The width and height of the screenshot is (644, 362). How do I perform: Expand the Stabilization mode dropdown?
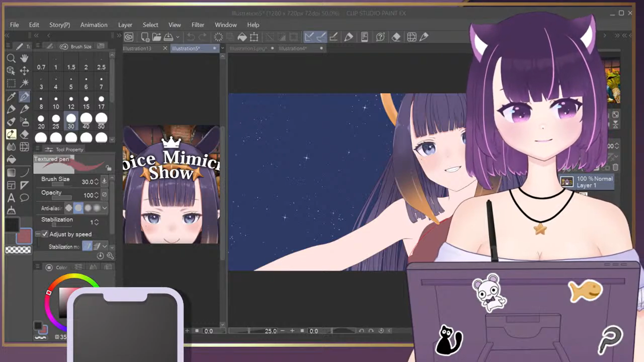point(105,246)
